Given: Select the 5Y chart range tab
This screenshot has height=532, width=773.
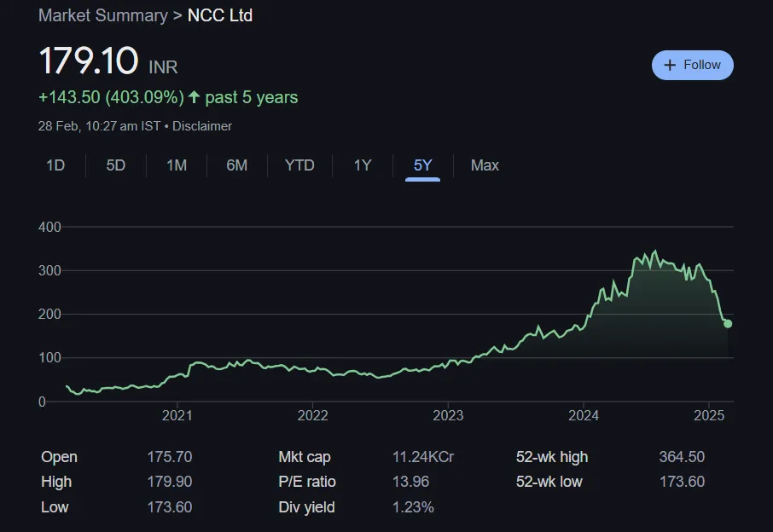Looking at the screenshot, I should tap(423, 165).
